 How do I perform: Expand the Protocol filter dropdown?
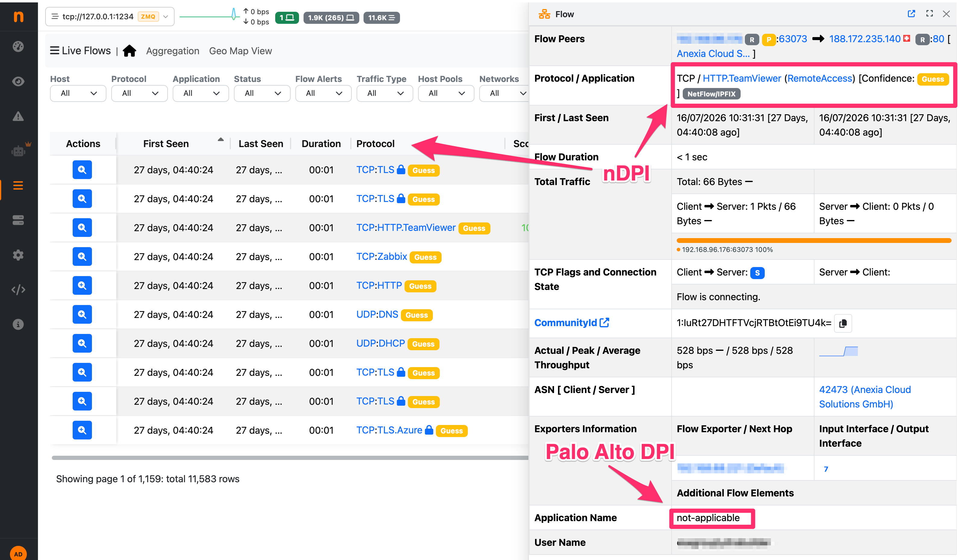139,93
